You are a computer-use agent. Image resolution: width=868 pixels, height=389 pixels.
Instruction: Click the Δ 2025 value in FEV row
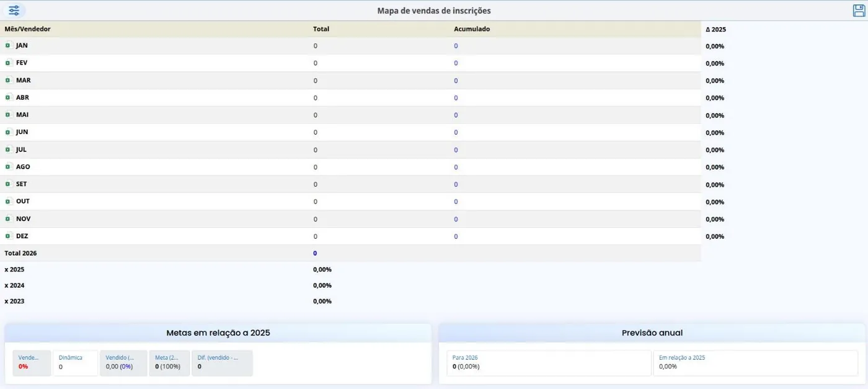(x=715, y=63)
